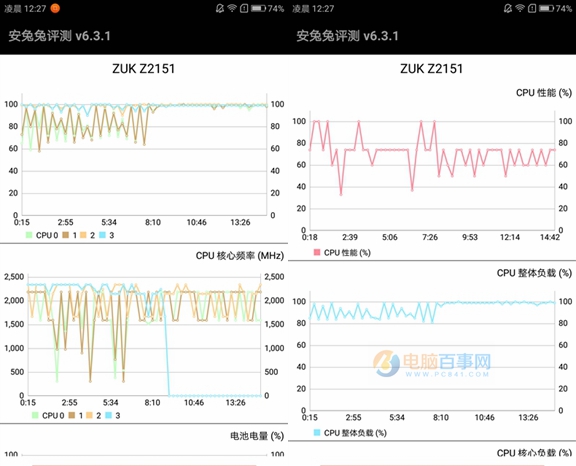Tap the 凌晨 12:27 clock in right screenshot

[x=313, y=8]
